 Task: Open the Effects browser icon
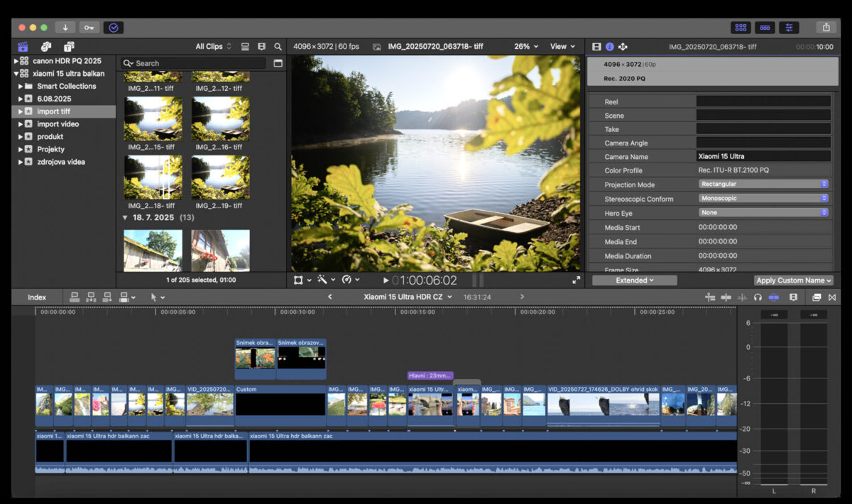tap(816, 297)
